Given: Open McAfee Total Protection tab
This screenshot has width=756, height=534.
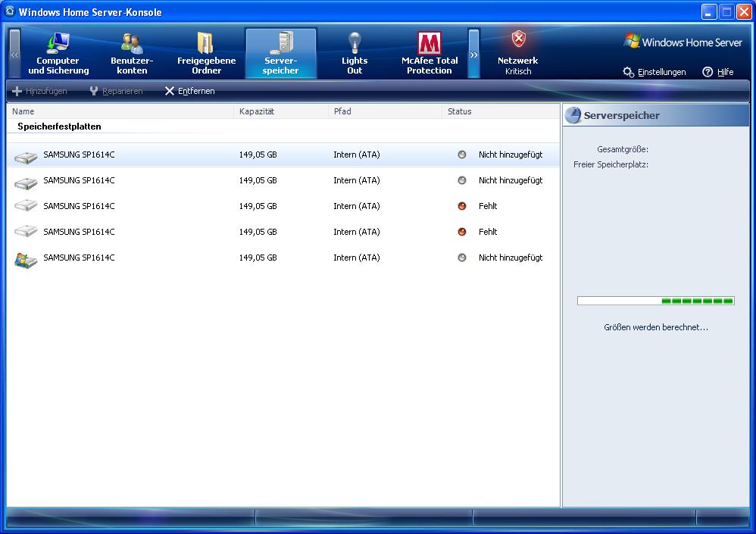Looking at the screenshot, I should (x=429, y=53).
